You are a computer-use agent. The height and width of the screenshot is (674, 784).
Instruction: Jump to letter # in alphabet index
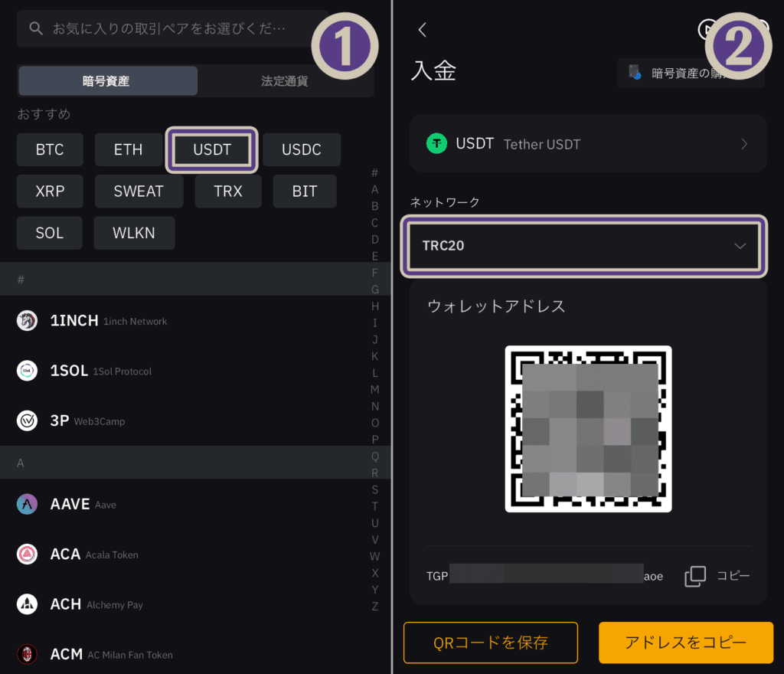click(374, 173)
